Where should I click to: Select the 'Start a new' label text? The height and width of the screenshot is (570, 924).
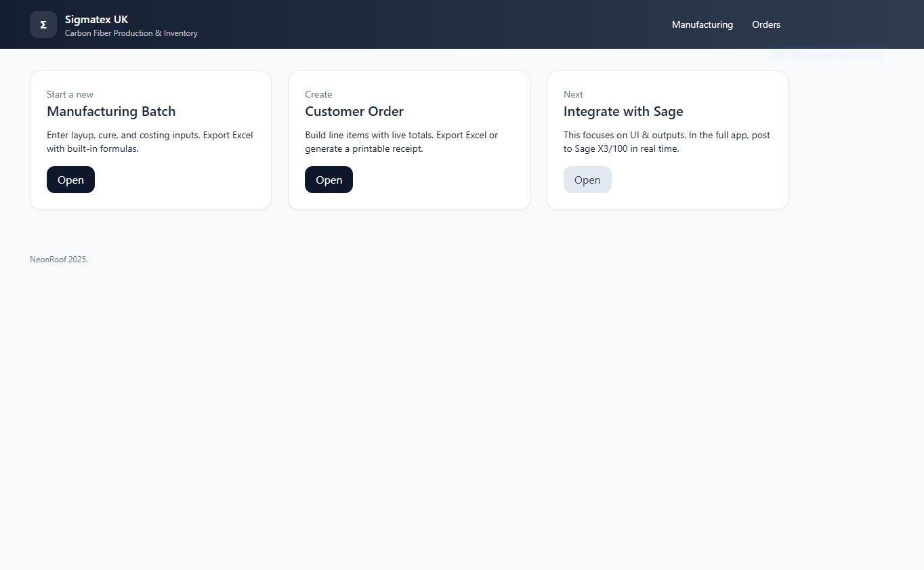pos(70,94)
